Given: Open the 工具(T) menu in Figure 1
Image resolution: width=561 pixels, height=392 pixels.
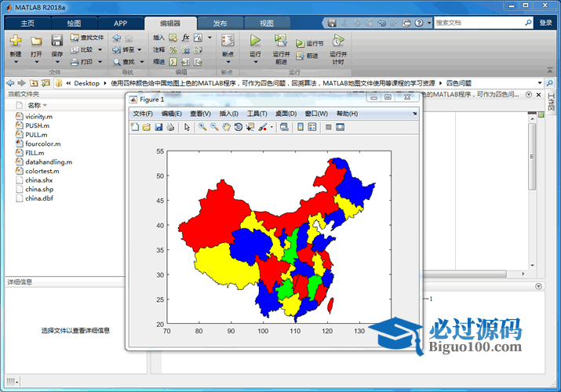Looking at the screenshot, I should (x=257, y=114).
